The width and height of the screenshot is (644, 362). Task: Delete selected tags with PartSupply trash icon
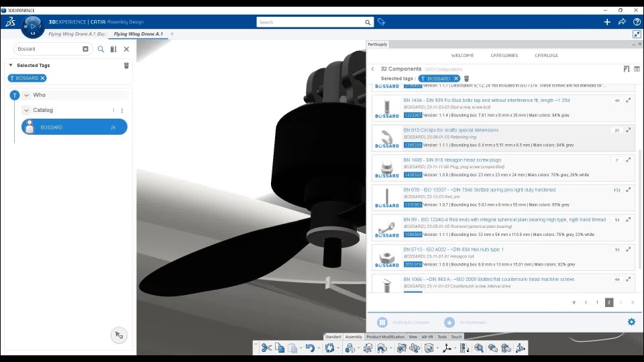pos(467,78)
